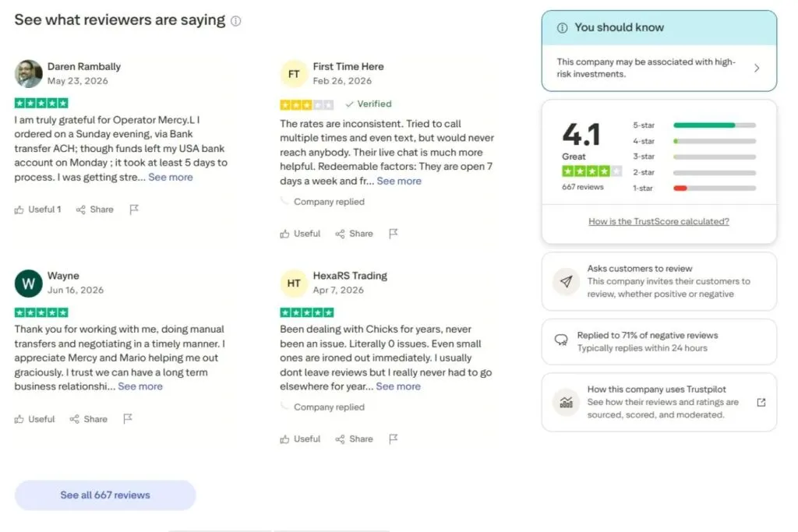Image resolution: width=798 pixels, height=532 pixels.
Task: Open 'How this company uses Trustpilot' card title
Action: pyautogui.click(x=656, y=389)
